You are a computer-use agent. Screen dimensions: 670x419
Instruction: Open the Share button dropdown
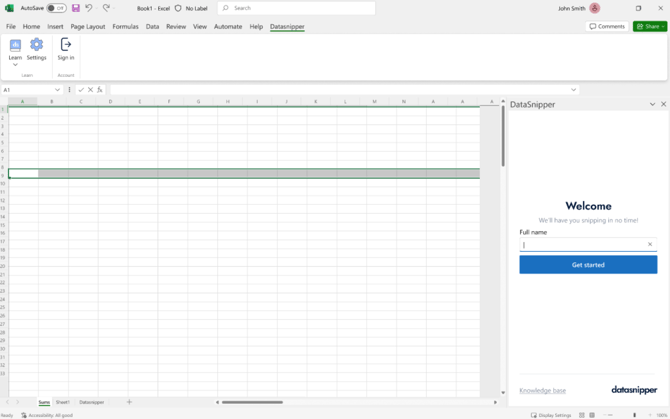point(663,26)
